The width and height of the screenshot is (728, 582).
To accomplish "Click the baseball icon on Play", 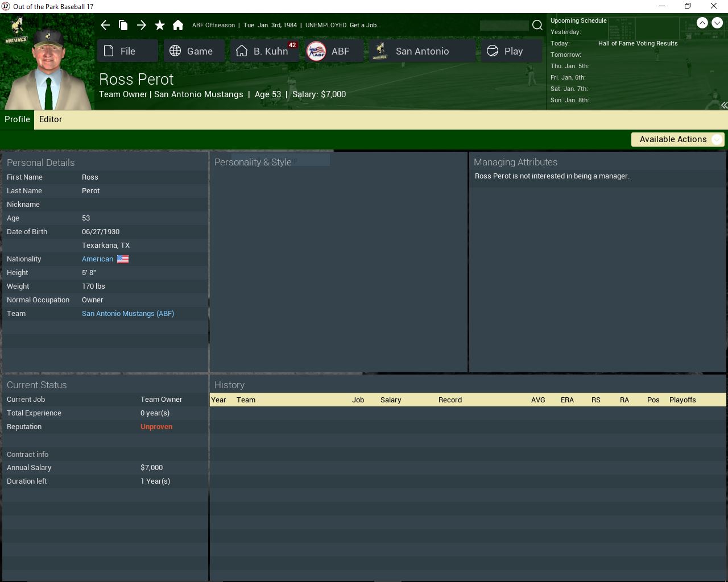I will click(493, 51).
